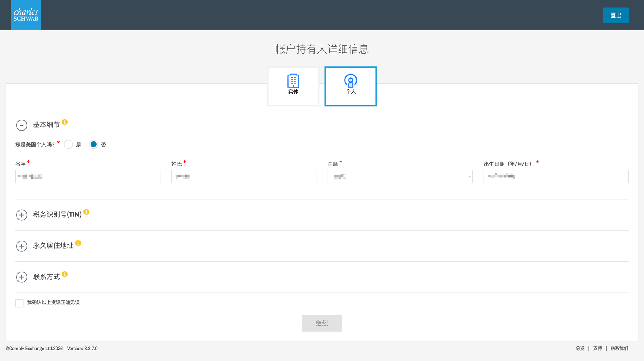644x361 pixels.
Task: Open the 联系我们 footer link
Action: pos(619,349)
